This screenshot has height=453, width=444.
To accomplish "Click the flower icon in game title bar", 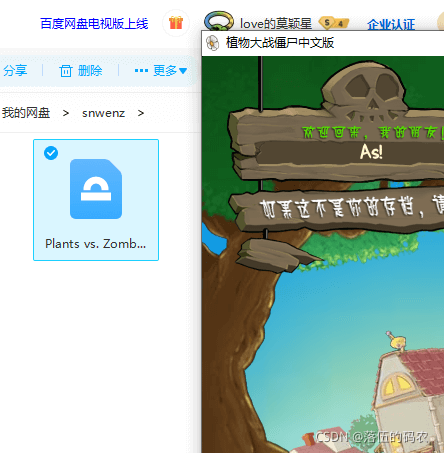I will [213, 43].
